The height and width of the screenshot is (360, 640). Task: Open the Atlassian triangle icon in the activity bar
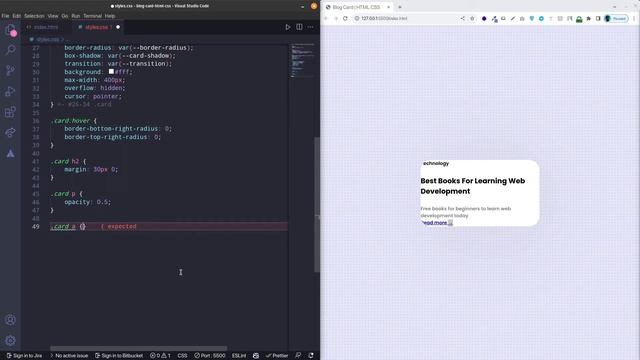11,153
